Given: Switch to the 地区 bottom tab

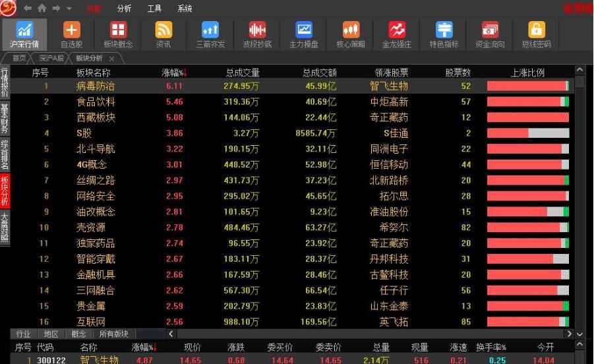Looking at the screenshot, I should click(51, 334).
